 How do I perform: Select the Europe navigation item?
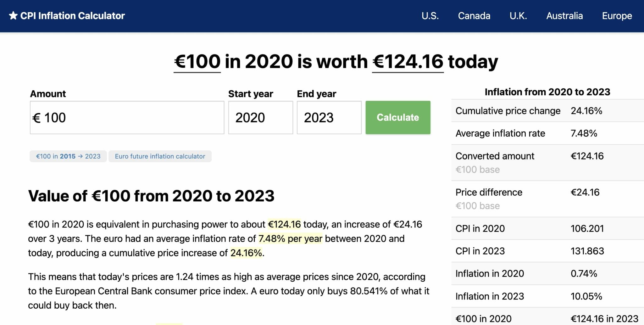(x=617, y=15)
